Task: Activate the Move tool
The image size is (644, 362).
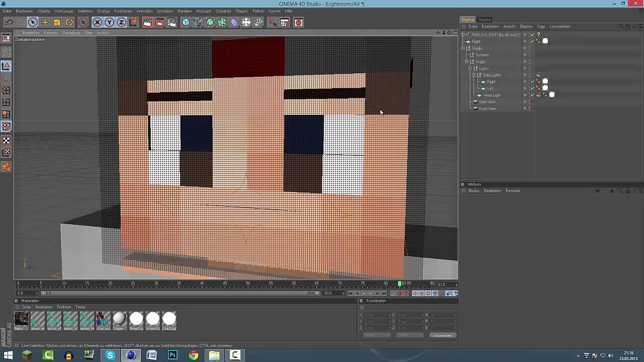Action: click(x=45, y=23)
